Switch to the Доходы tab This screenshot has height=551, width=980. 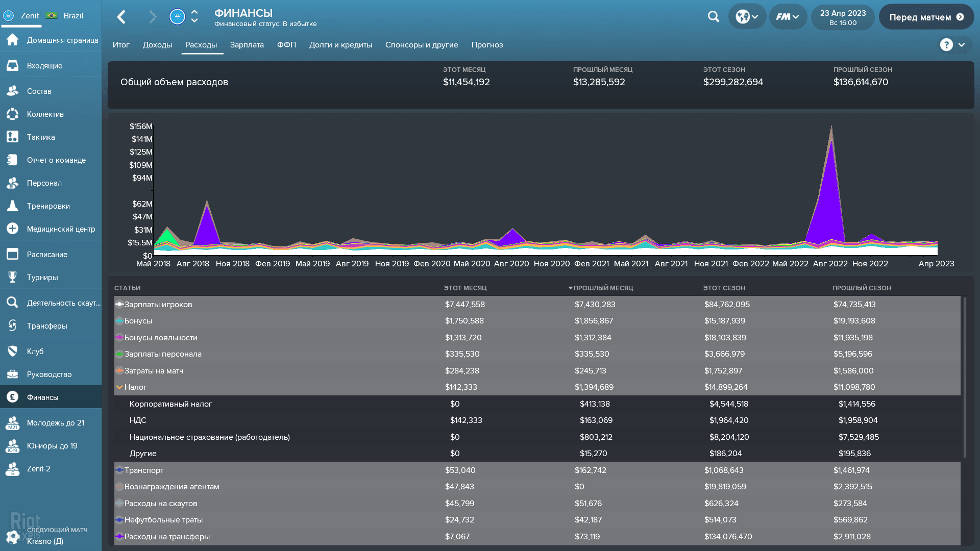157,45
